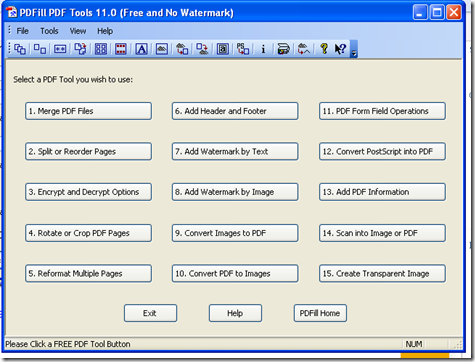Click '13. Add PDF Information' button

(x=382, y=192)
